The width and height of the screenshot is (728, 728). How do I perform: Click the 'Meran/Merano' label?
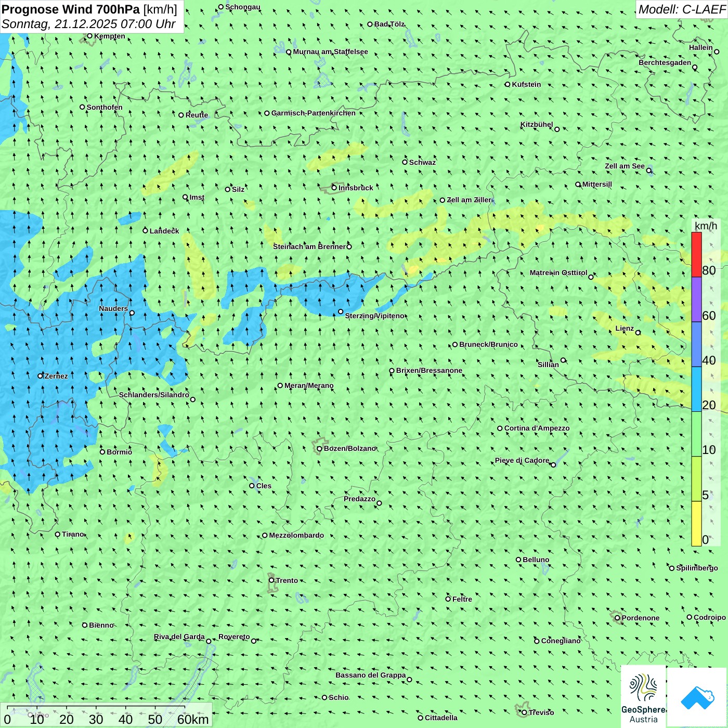click(x=309, y=385)
